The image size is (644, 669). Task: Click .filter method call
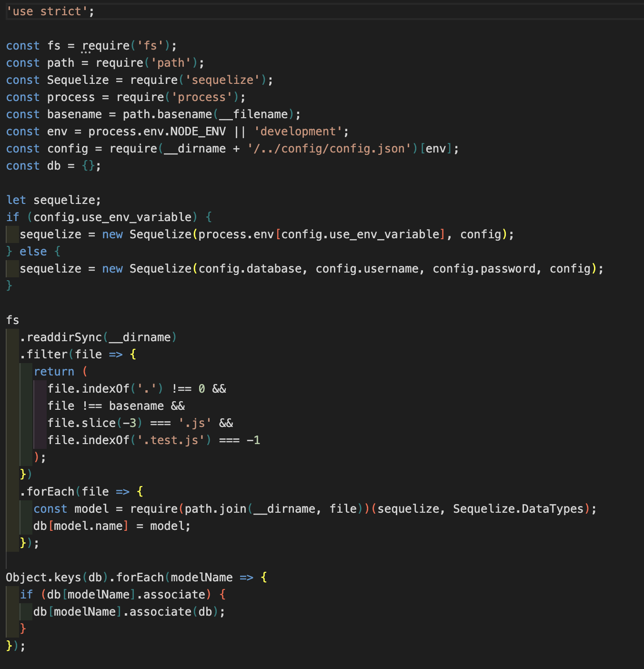click(x=44, y=355)
